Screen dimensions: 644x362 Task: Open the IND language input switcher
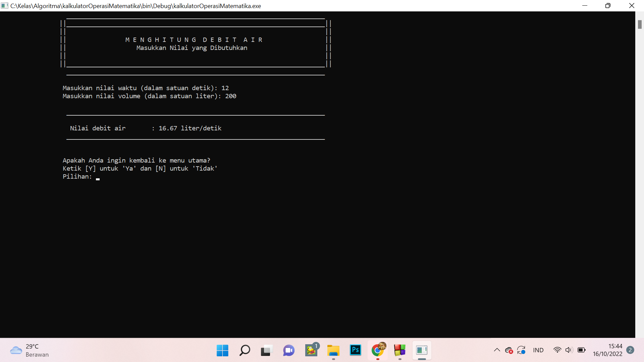(x=538, y=350)
